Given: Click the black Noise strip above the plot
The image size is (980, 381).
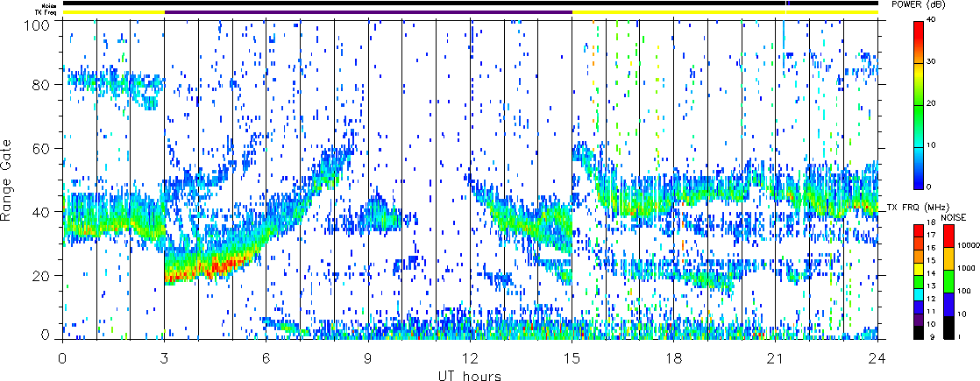Looking at the screenshot, I should coord(470,4).
